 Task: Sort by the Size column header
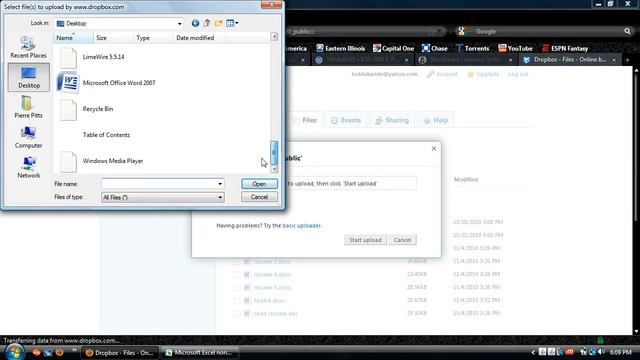tap(113, 38)
